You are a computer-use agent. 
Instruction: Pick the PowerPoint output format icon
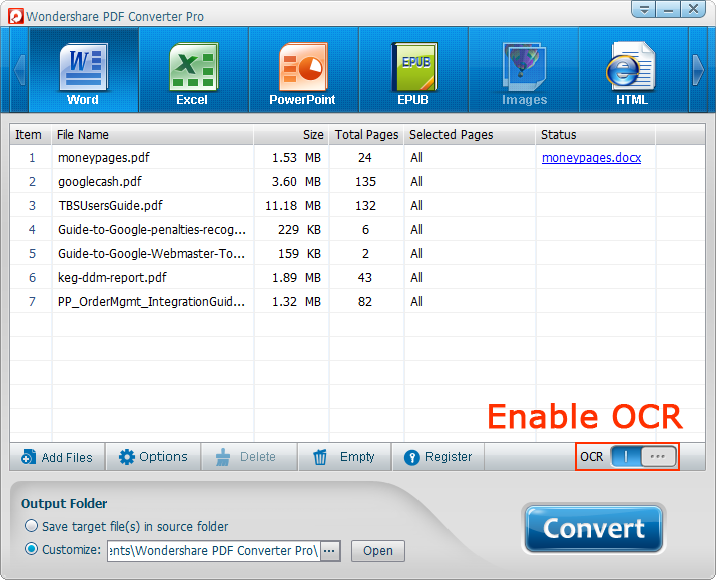(302, 71)
